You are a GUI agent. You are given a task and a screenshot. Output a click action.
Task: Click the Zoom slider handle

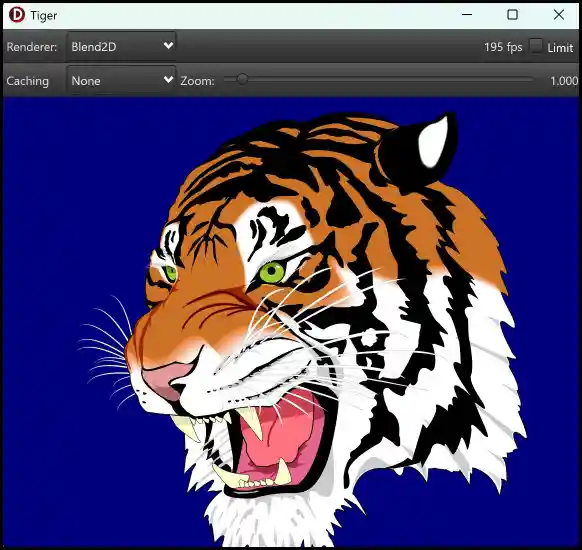pyautogui.click(x=242, y=79)
